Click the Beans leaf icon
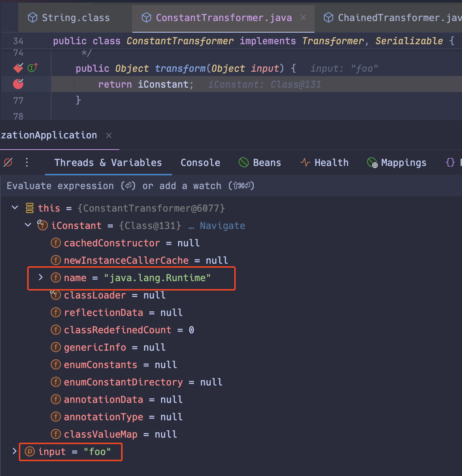 (x=243, y=162)
